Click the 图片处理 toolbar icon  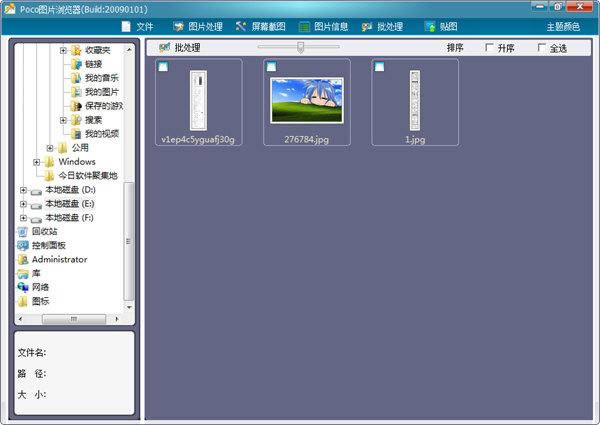coord(178,26)
